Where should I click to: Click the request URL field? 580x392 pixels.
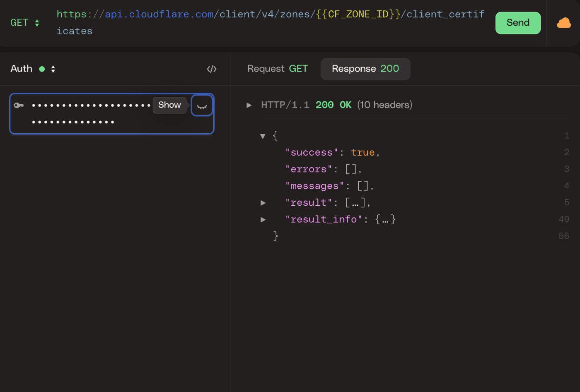coord(271,23)
